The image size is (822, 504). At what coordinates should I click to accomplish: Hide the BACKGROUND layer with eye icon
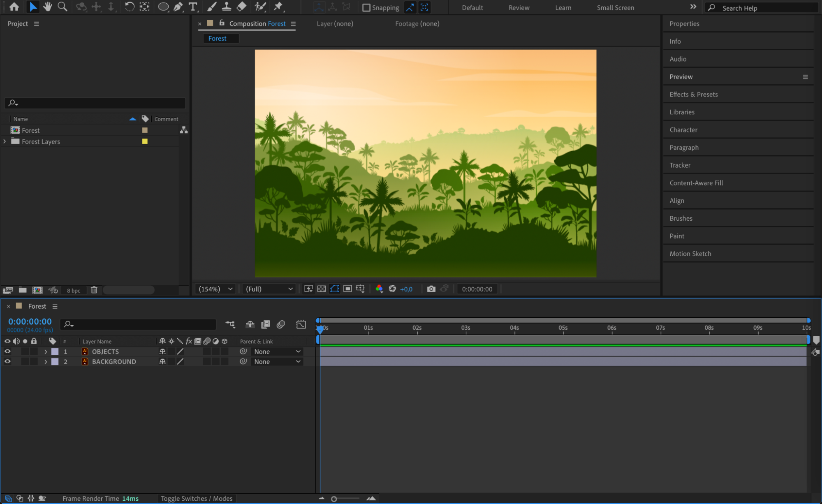point(7,361)
